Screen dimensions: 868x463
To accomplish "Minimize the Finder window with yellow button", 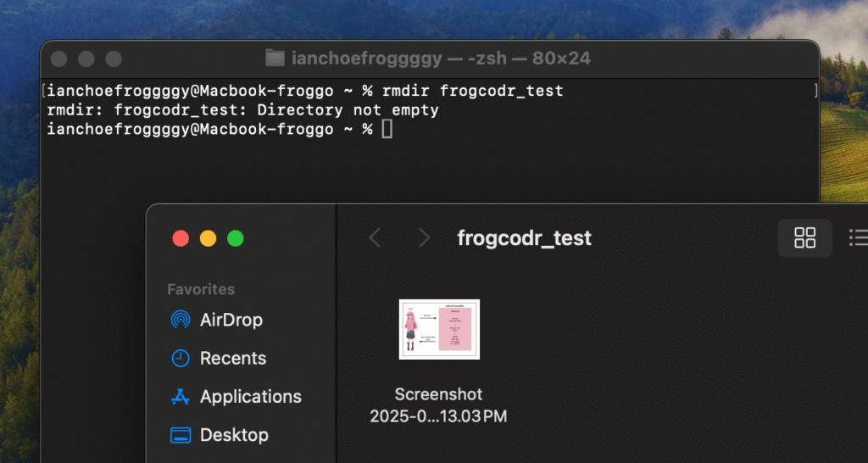I will (208, 238).
